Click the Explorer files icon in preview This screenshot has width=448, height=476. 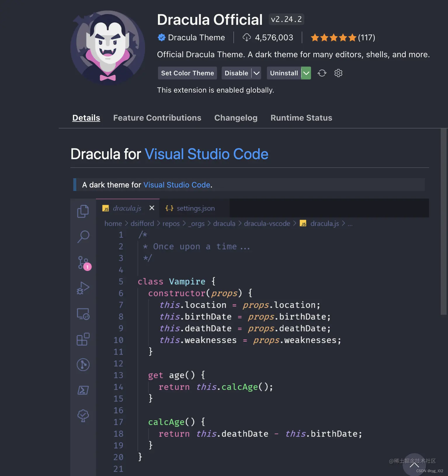point(83,211)
